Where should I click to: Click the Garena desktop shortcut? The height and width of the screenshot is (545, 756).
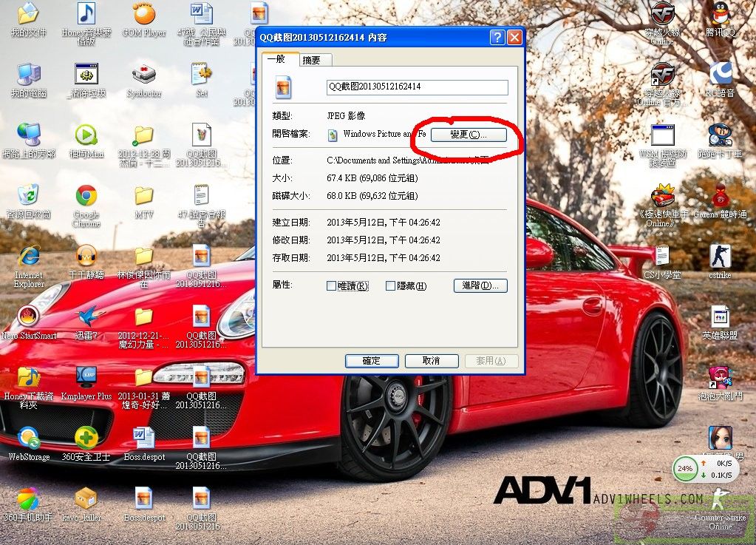point(721,197)
